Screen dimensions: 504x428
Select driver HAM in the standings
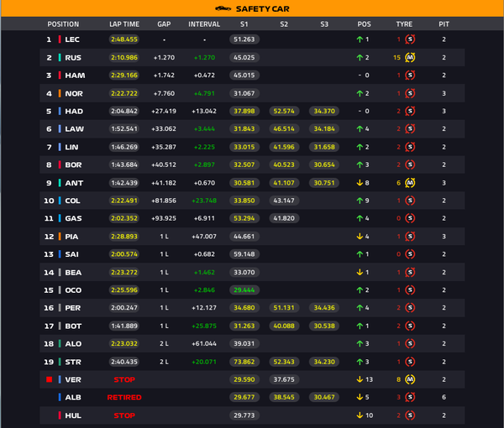point(75,76)
